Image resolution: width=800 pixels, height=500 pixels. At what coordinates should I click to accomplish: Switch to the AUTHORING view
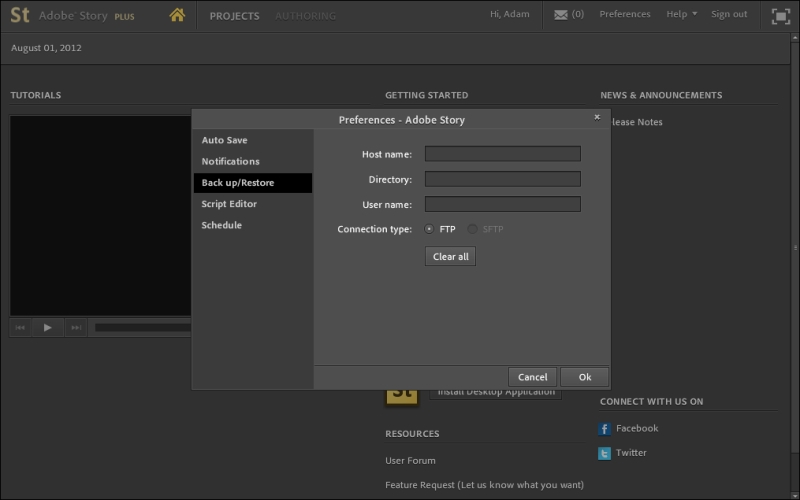[305, 16]
